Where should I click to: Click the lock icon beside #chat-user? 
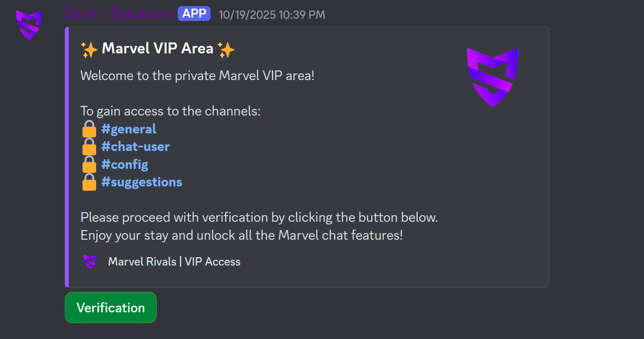tap(89, 147)
